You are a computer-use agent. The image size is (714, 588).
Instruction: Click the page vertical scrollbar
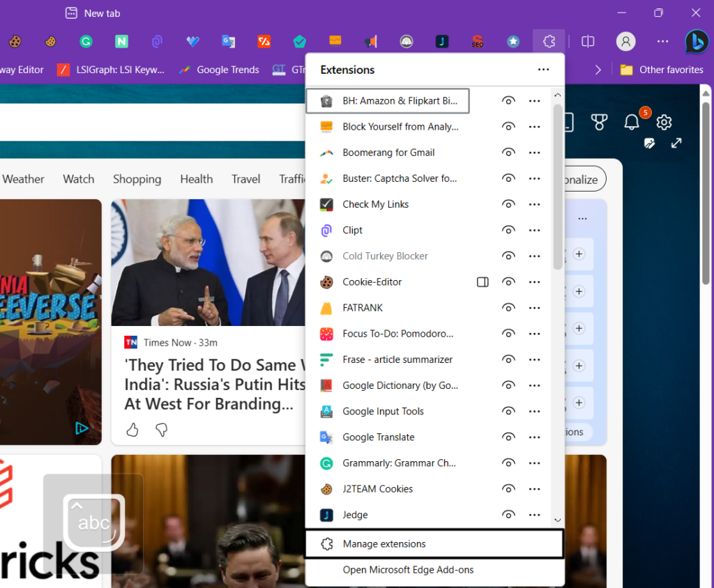706,194
